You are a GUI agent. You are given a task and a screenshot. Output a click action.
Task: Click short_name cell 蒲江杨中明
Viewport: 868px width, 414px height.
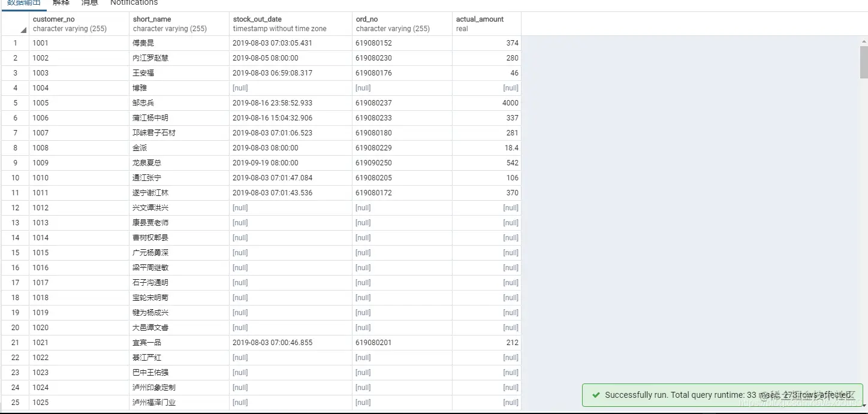(179, 118)
